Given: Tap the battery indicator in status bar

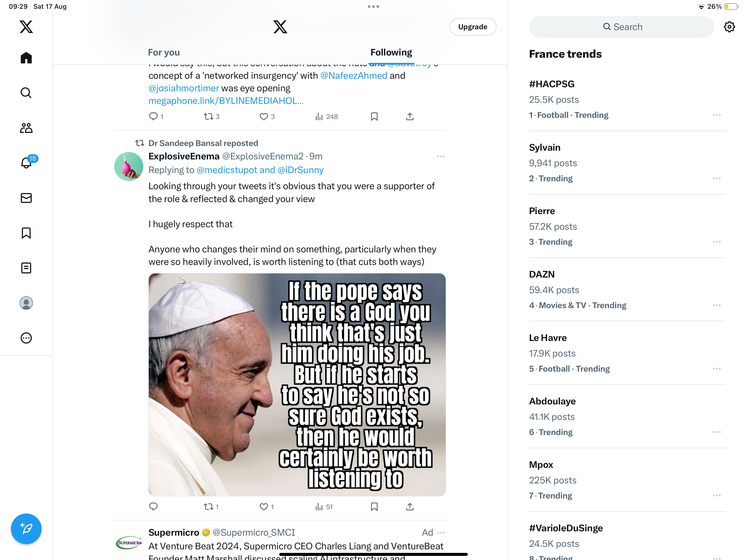Looking at the screenshot, I should 731,6.
